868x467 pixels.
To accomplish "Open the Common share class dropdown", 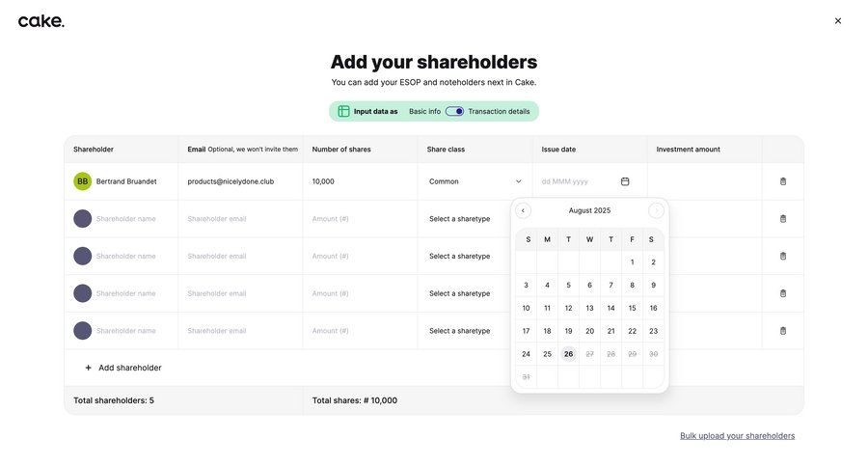I will click(475, 181).
